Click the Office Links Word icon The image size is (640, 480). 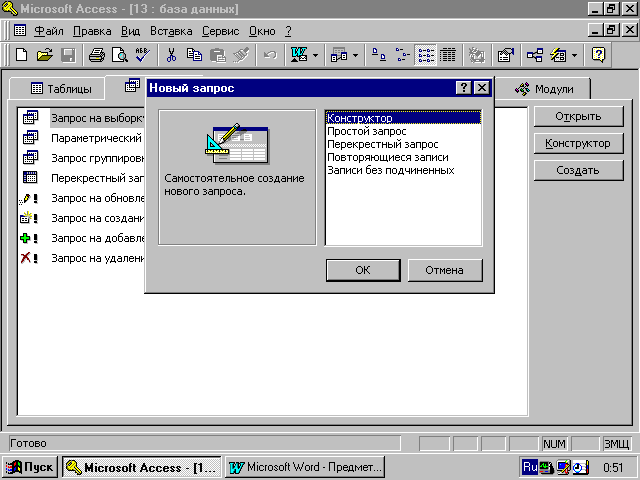[299, 55]
